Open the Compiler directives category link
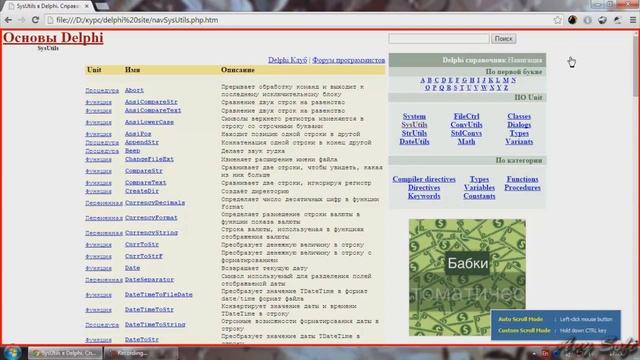The image size is (640, 360). [424, 179]
